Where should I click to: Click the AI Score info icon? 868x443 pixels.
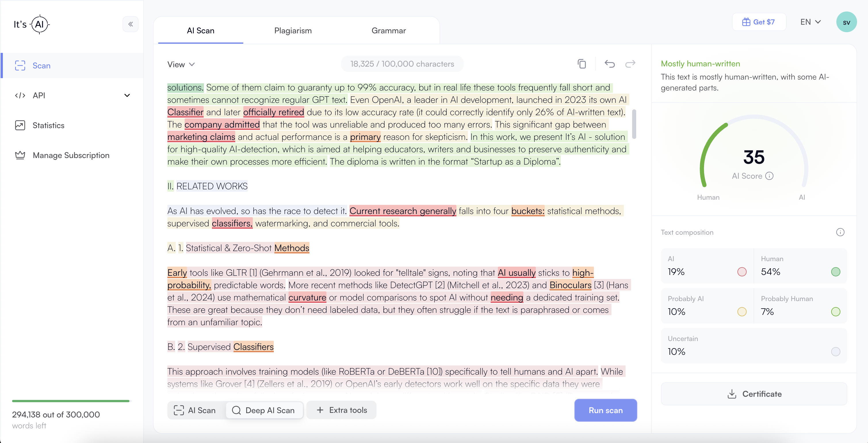(x=769, y=176)
